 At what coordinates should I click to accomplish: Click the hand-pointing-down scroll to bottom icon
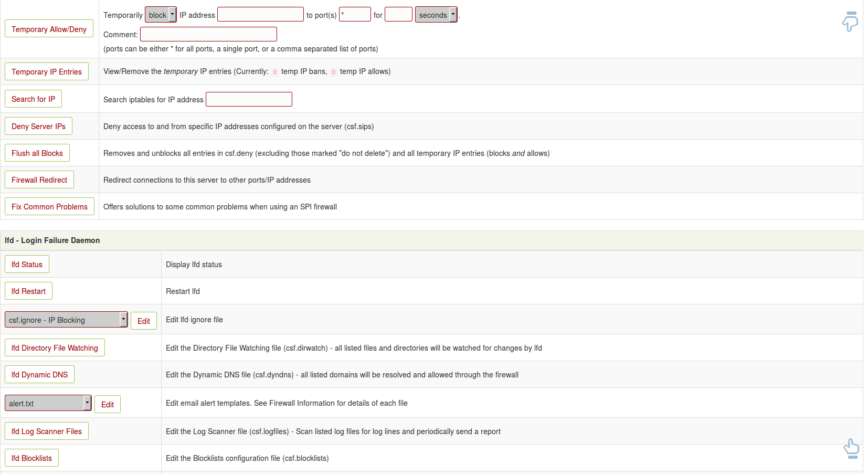tap(850, 22)
